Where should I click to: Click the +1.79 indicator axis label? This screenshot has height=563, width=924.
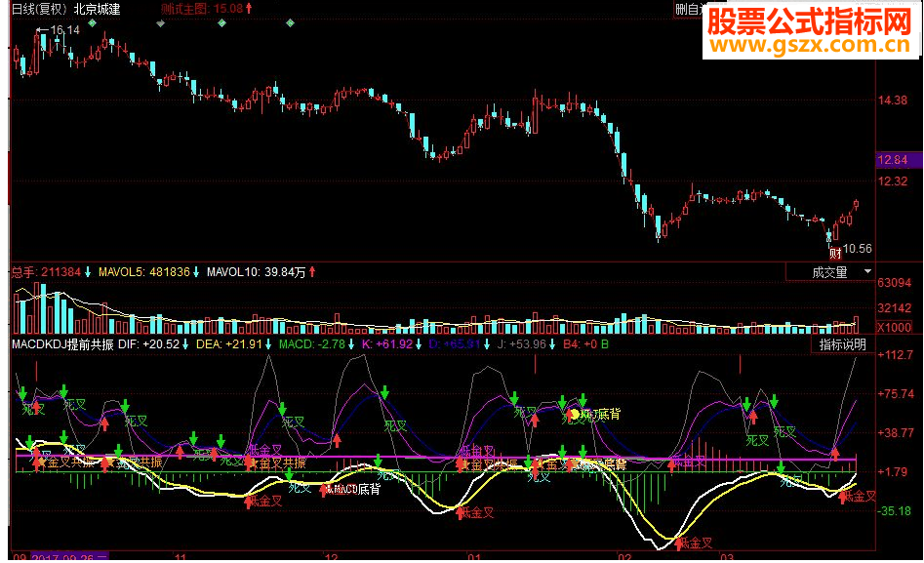[x=892, y=471]
